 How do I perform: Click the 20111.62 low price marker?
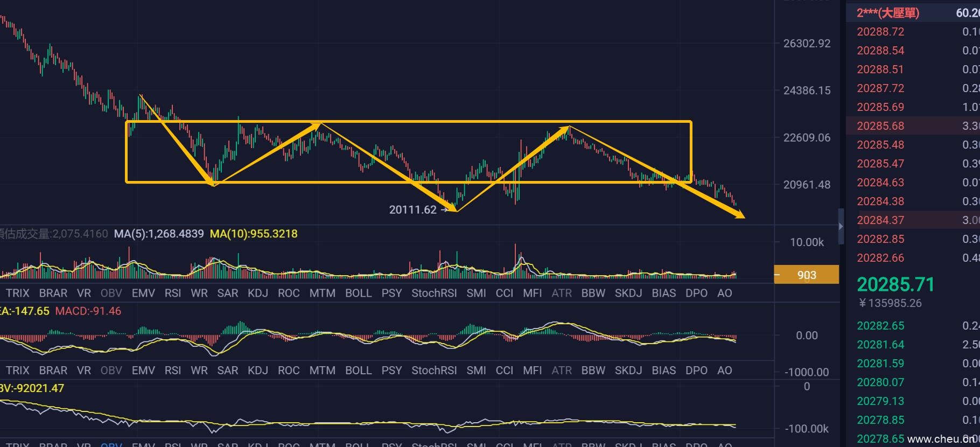[x=412, y=210]
